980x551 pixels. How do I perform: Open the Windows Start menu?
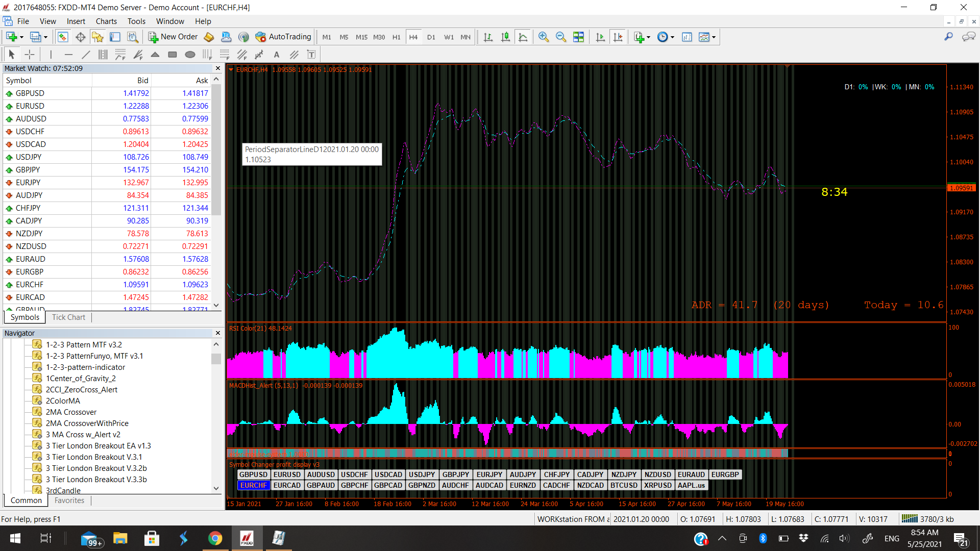point(15,538)
